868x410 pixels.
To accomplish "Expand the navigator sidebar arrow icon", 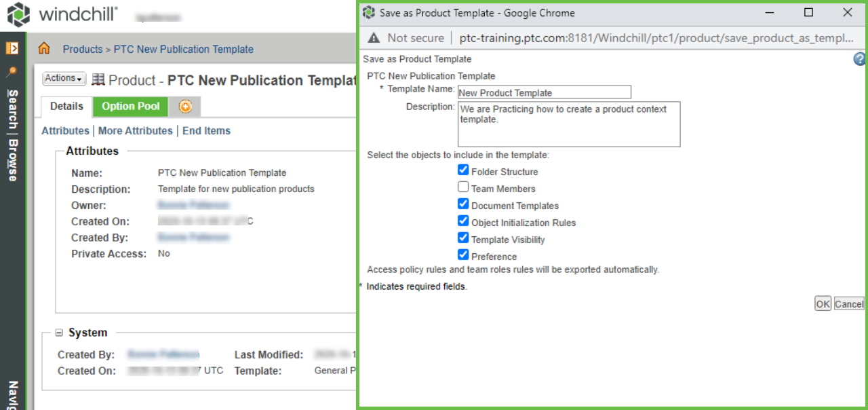I will (12, 48).
